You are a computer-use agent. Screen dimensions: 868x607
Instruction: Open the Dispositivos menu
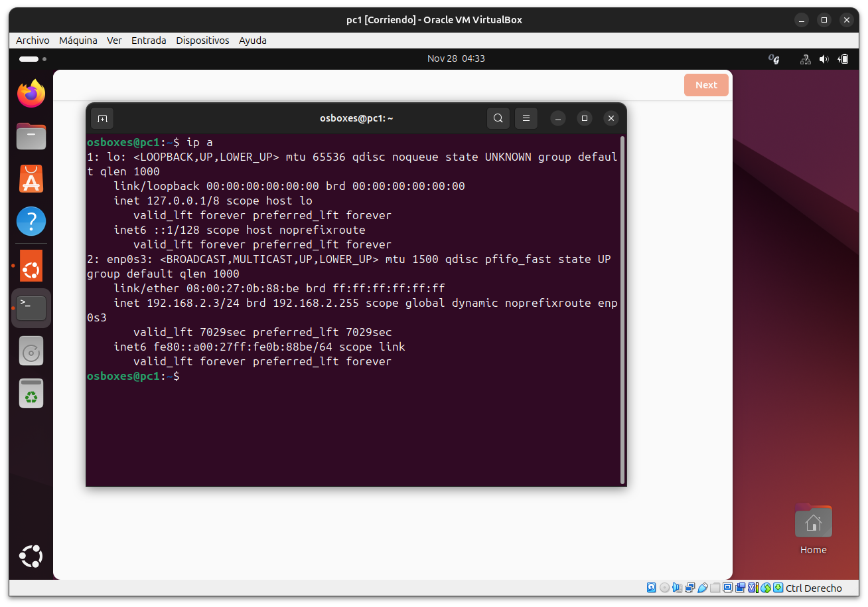pyautogui.click(x=202, y=41)
